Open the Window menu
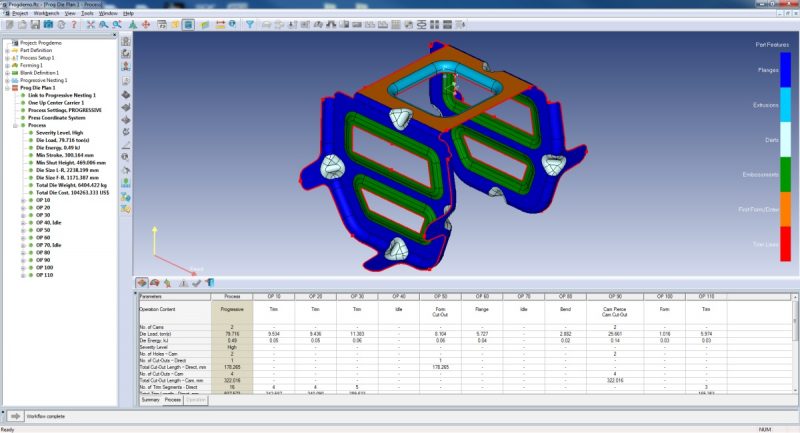This screenshot has width=800, height=433. point(108,13)
